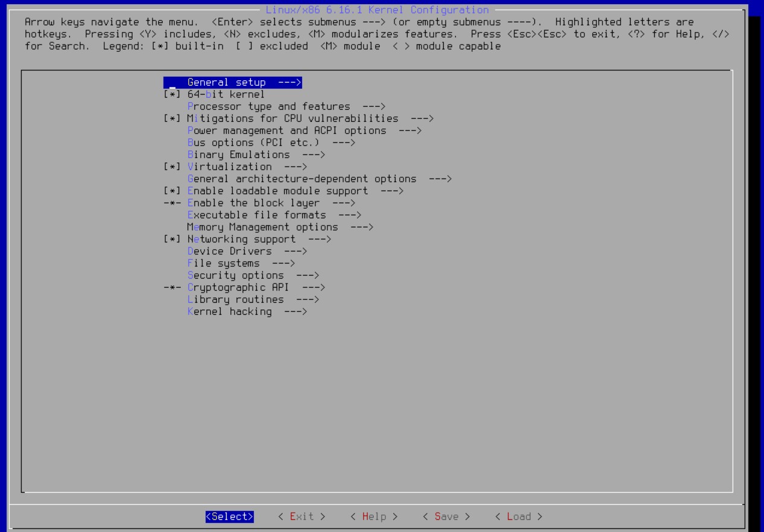Toggle the Virtualization checkbox
Screen dimensions: 764x532
point(172,166)
